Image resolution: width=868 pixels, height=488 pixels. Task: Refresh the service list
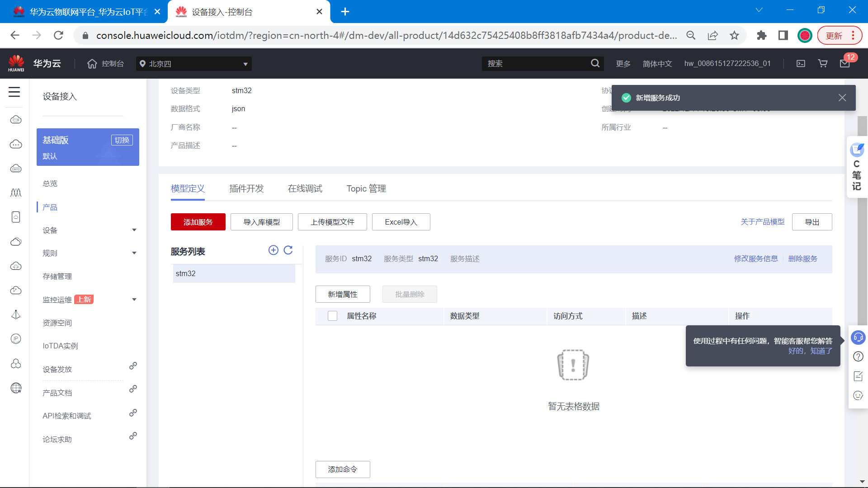coord(288,250)
